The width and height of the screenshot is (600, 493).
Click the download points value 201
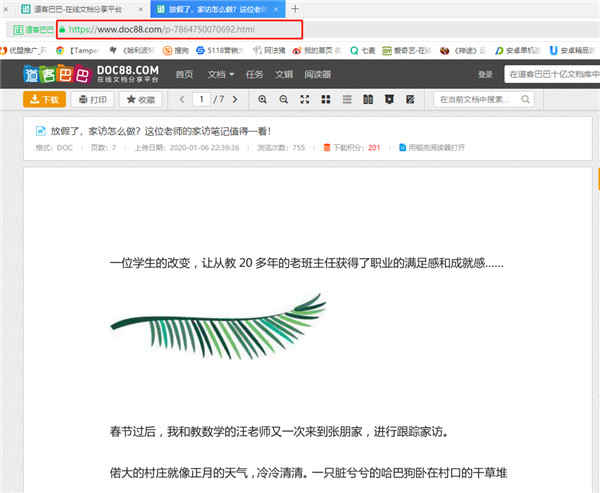pos(374,147)
